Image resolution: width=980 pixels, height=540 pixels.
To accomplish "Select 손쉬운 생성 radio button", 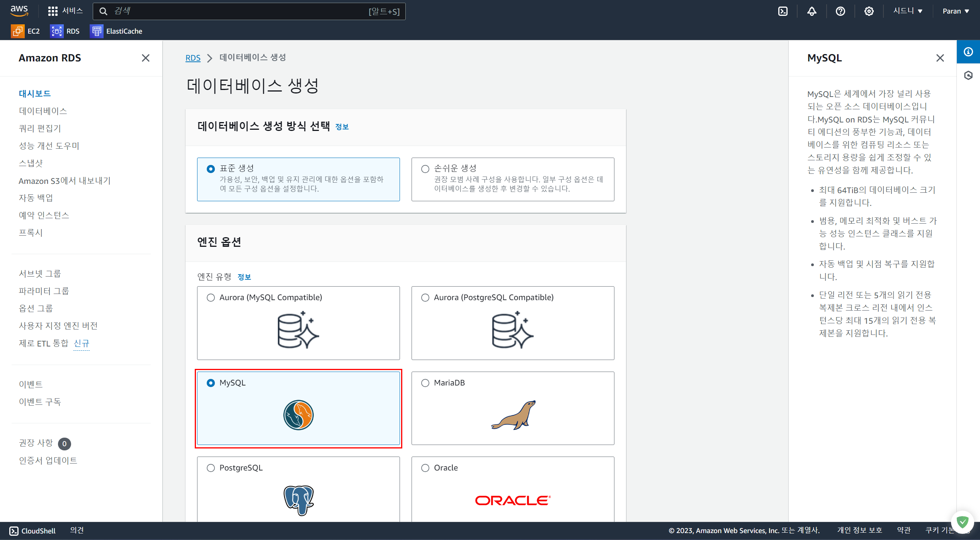I will (x=425, y=169).
